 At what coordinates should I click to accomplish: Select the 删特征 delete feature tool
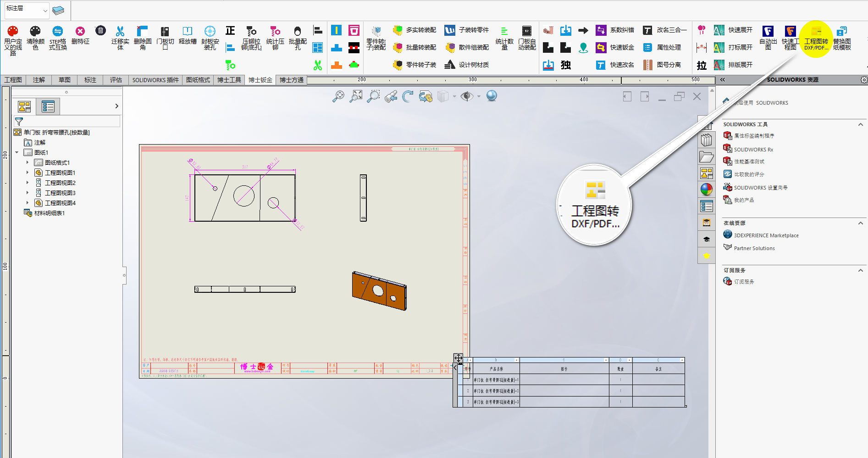click(80, 32)
